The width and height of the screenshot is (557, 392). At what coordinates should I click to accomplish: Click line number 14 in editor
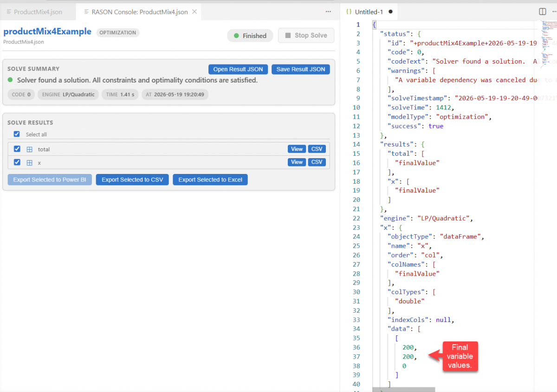356,144
